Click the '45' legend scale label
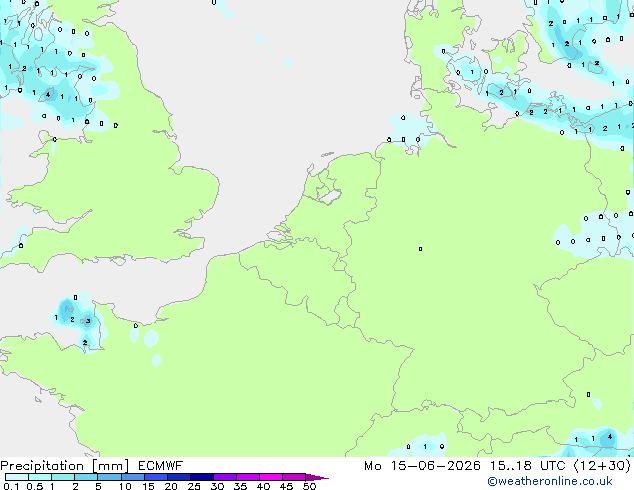This screenshot has width=634, height=490. [x=286, y=486]
